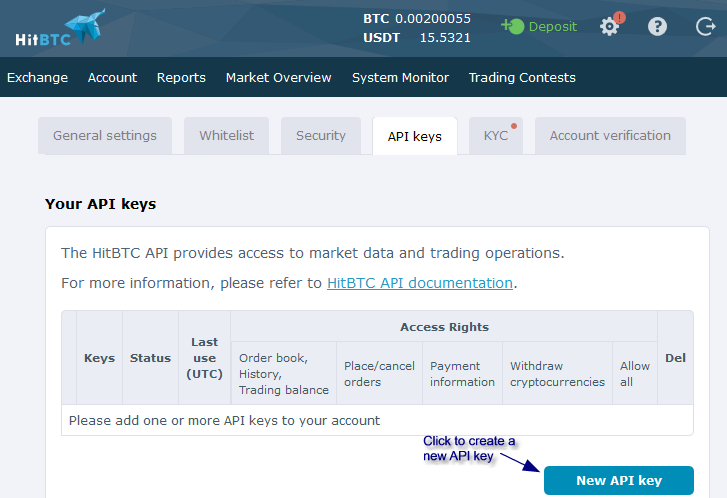Image resolution: width=727 pixels, height=498 pixels.
Task: Click Order book, History, Trading balance header
Action: (284, 374)
